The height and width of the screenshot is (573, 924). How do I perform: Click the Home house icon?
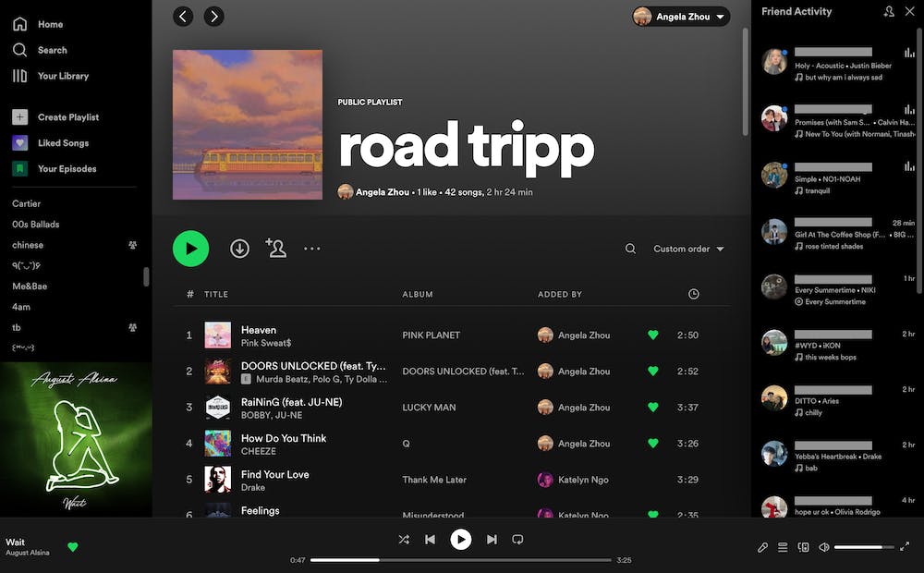point(20,24)
